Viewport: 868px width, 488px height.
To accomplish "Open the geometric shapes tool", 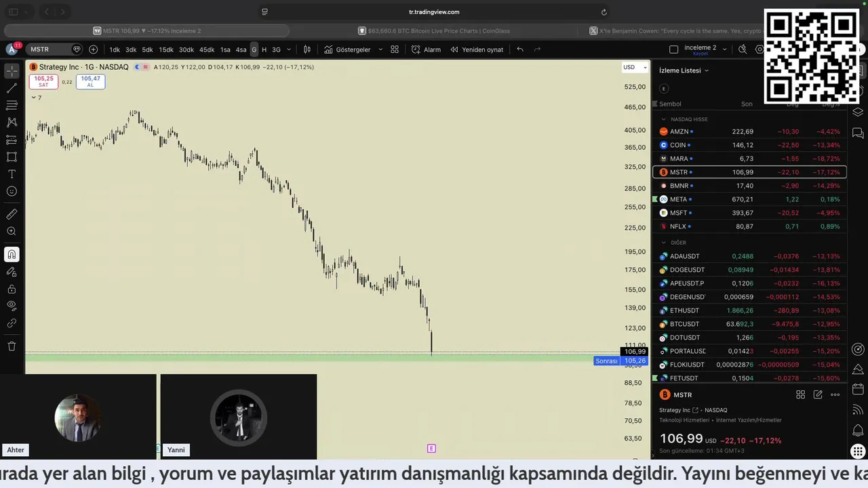I will click(12, 157).
